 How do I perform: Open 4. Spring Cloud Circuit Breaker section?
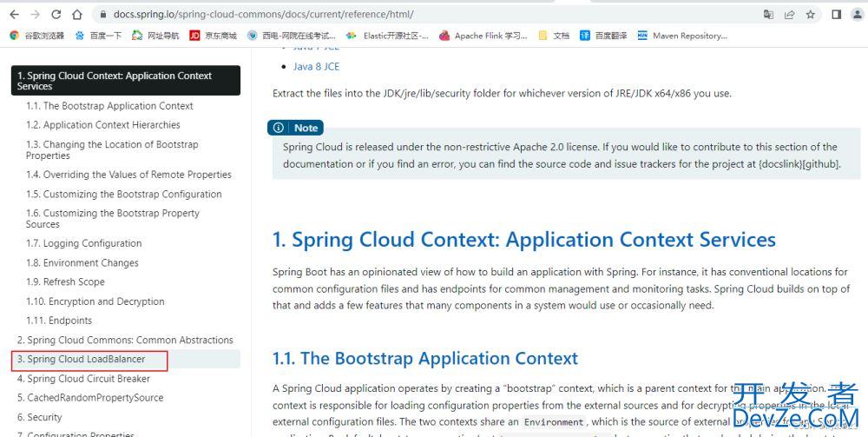[83, 379]
